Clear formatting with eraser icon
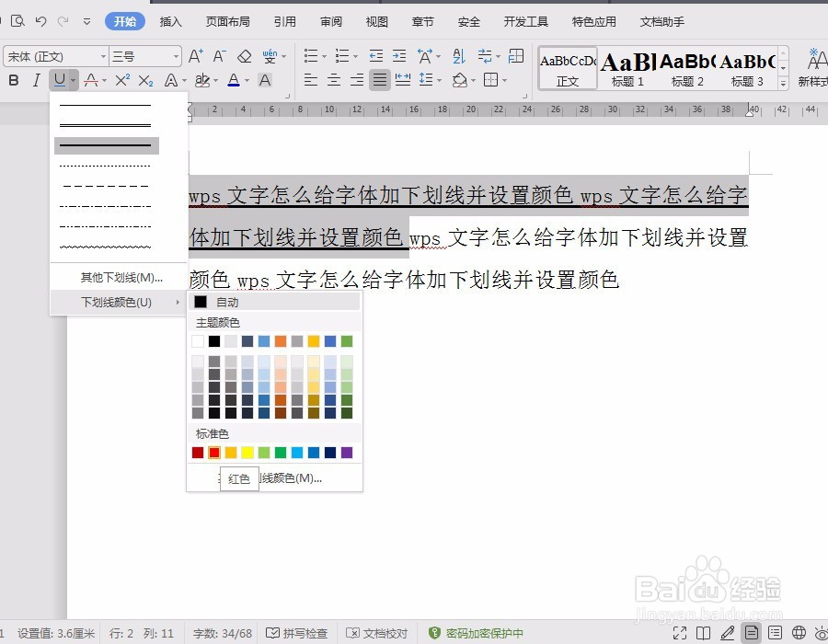This screenshot has width=828, height=644. 244,56
